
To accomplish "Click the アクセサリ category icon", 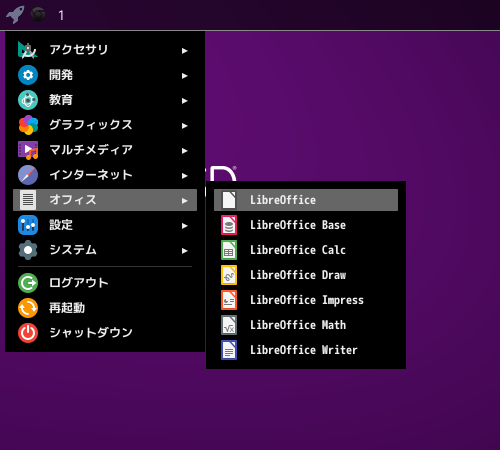I will (x=28, y=50).
